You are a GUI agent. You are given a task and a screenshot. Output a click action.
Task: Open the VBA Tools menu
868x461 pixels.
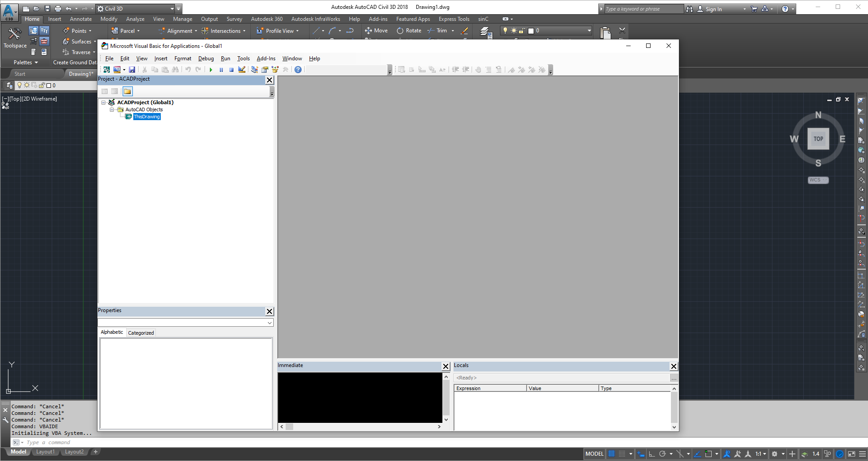tap(244, 59)
